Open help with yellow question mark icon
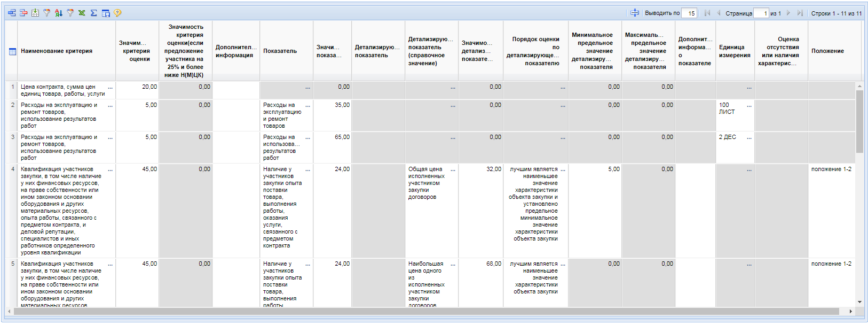The height and width of the screenshot is (325, 868). 117,13
